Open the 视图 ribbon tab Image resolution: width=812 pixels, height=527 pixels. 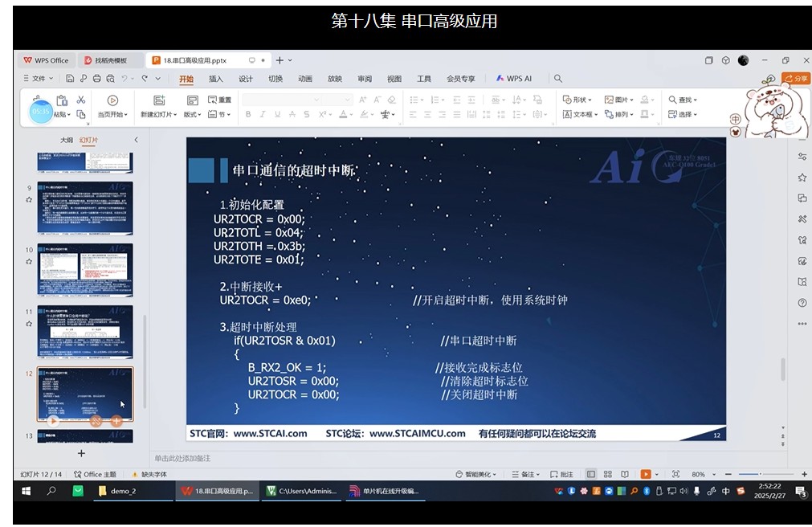click(394, 79)
